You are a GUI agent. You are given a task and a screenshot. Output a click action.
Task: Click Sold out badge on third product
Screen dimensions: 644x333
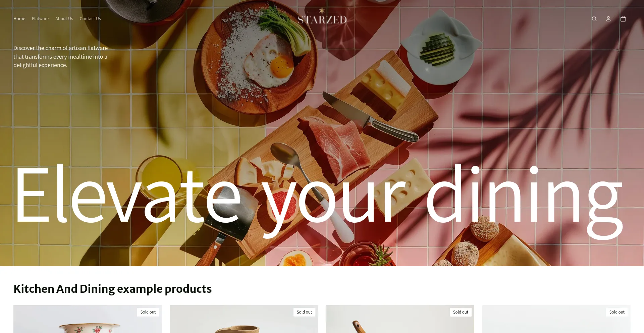click(461, 312)
